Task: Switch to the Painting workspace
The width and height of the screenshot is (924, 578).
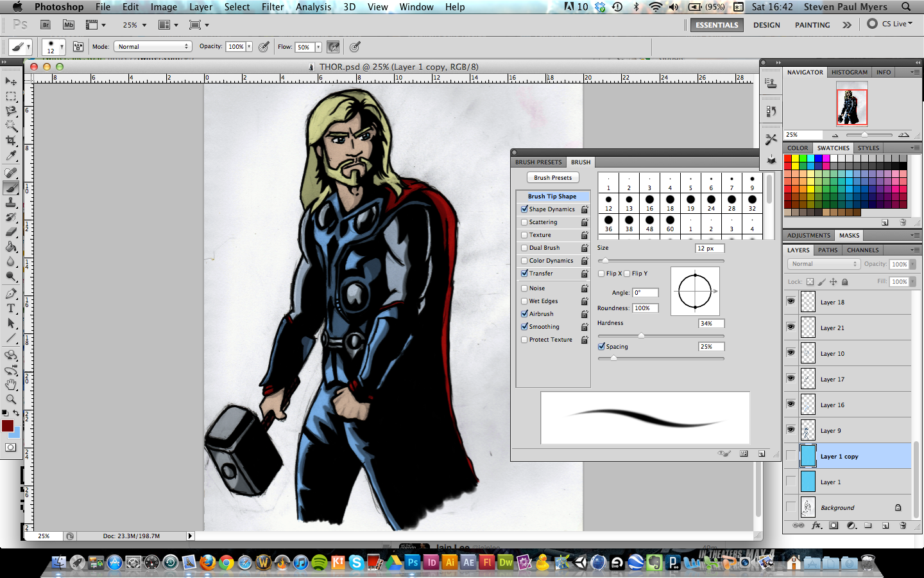Action: (812, 25)
